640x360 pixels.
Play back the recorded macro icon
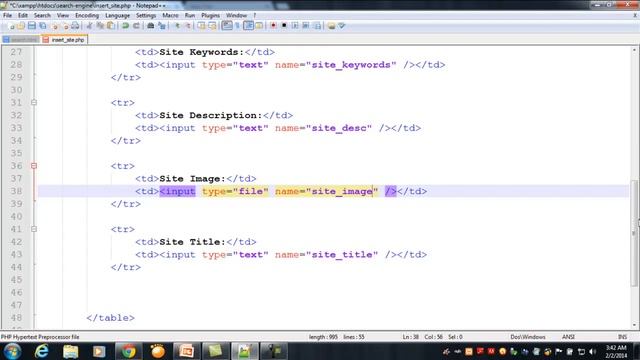coord(295,26)
